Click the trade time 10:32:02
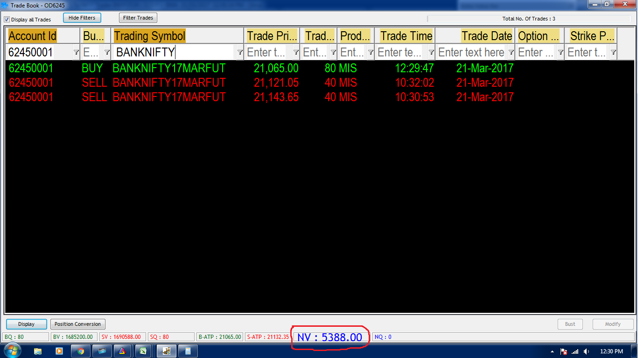The width and height of the screenshot is (644, 358). (x=414, y=83)
